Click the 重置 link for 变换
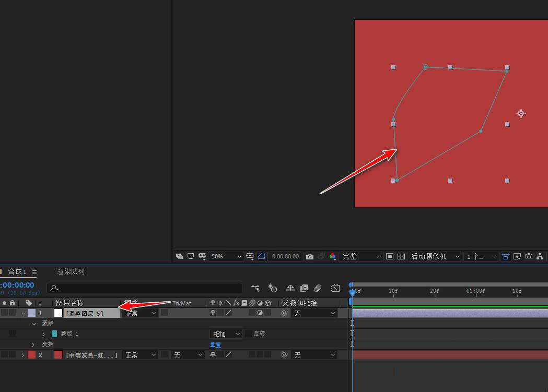548x392 pixels. (x=215, y=345)
